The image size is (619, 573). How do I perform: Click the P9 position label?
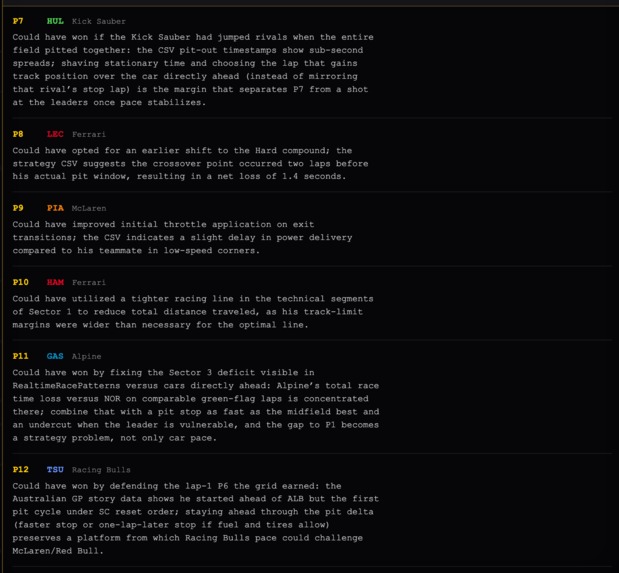pos(18,208)
